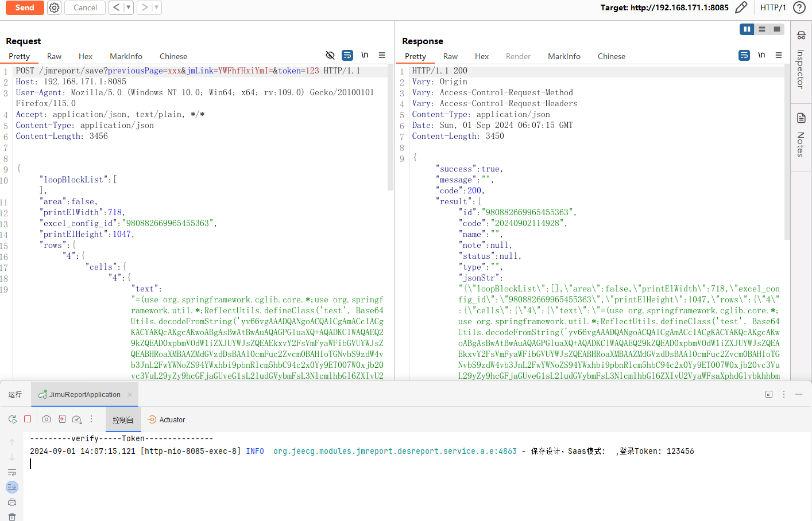Print console output with printer icon
Viewport: 812px width, 521px height.
12,502
